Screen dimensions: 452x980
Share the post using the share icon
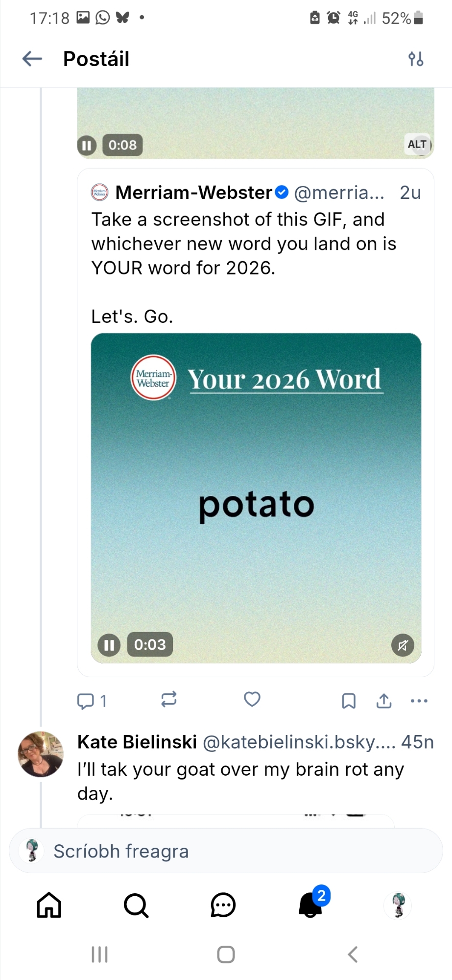point(384,701)
